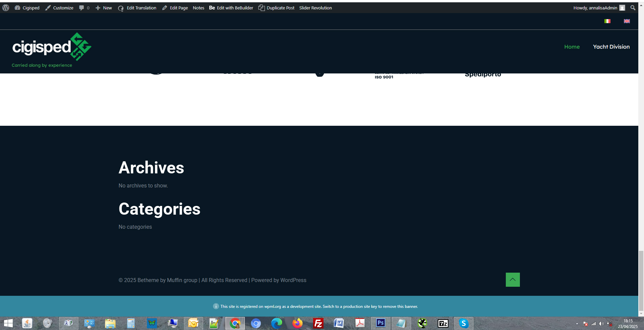
Task: Choose Edit Page in the admin bar
Action: pos(175,8)
